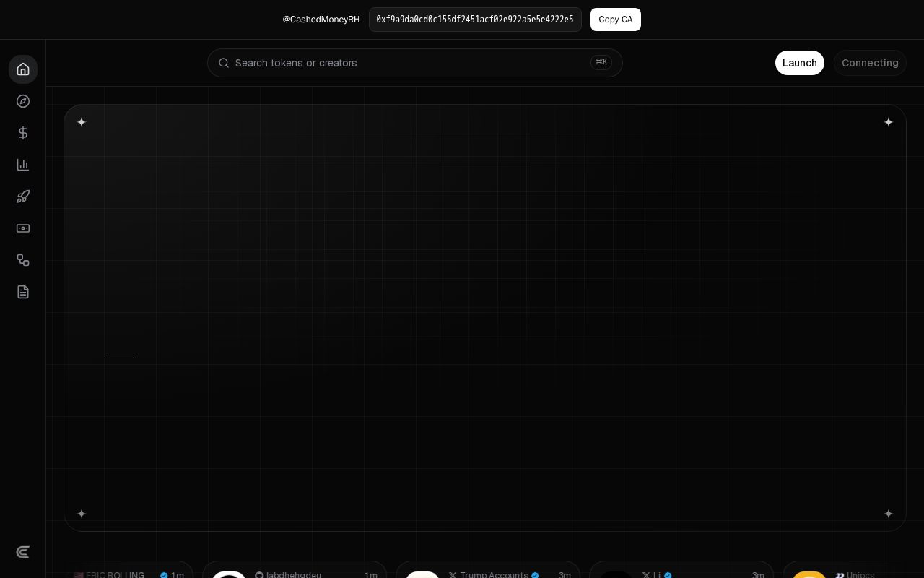Open the Home icon in sidebar
This screenshot has height=578, width=924.
[23, 69]
